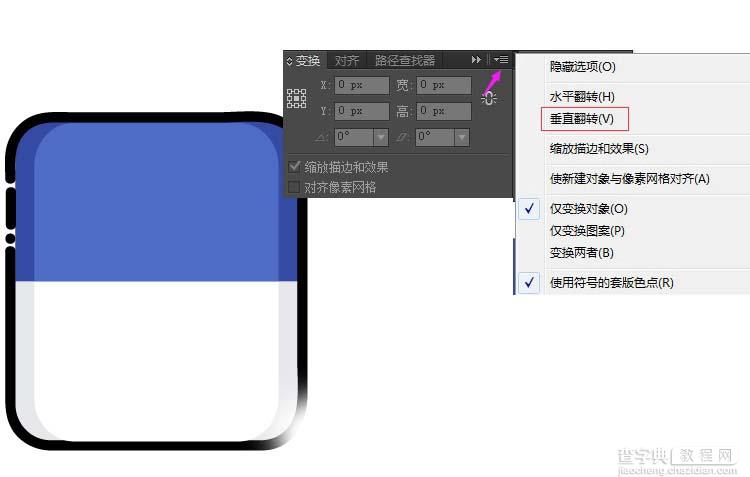
Task: Click the X position input field
Action: coord(362,85)
